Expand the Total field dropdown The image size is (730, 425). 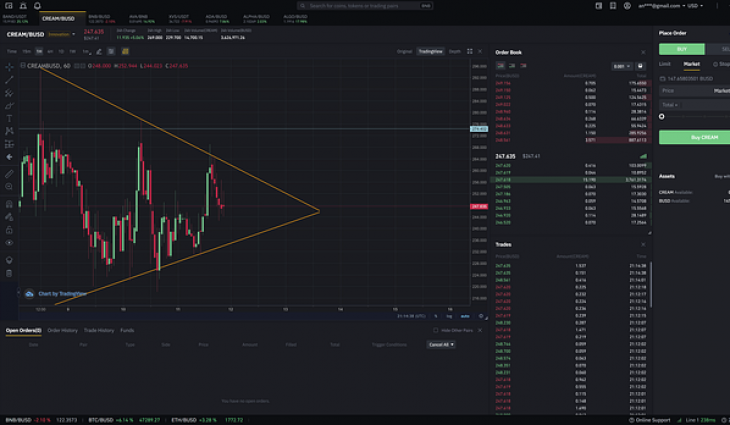670,104
